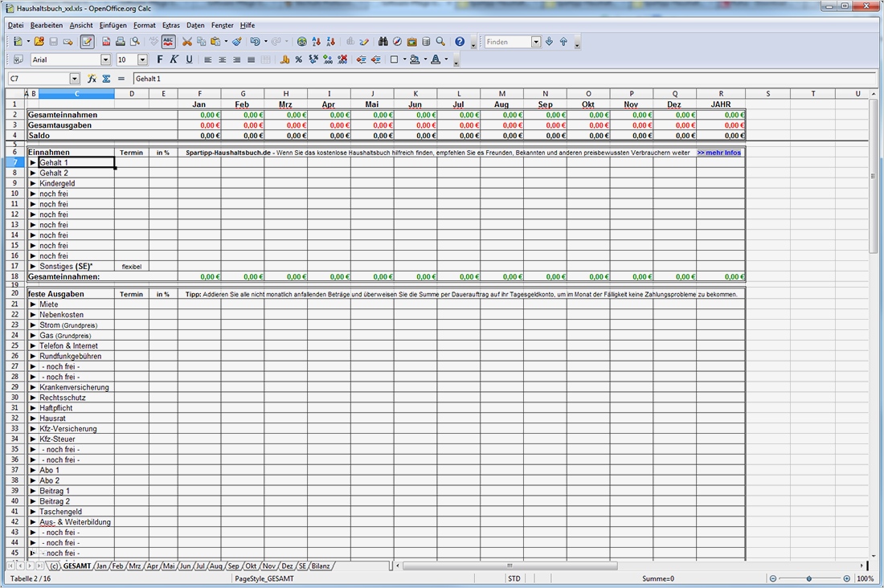
Task: Open the Function Wizard icon
Action: tap(92, 79)
